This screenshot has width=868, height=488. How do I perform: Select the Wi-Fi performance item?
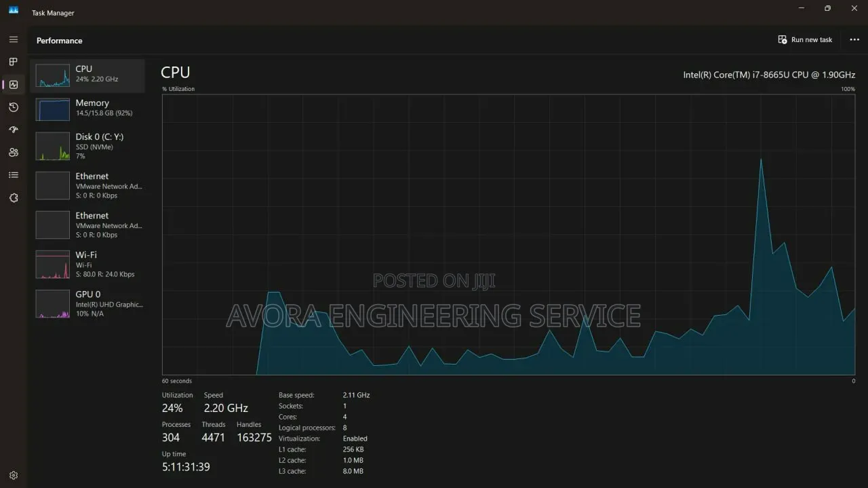point(87,264)
